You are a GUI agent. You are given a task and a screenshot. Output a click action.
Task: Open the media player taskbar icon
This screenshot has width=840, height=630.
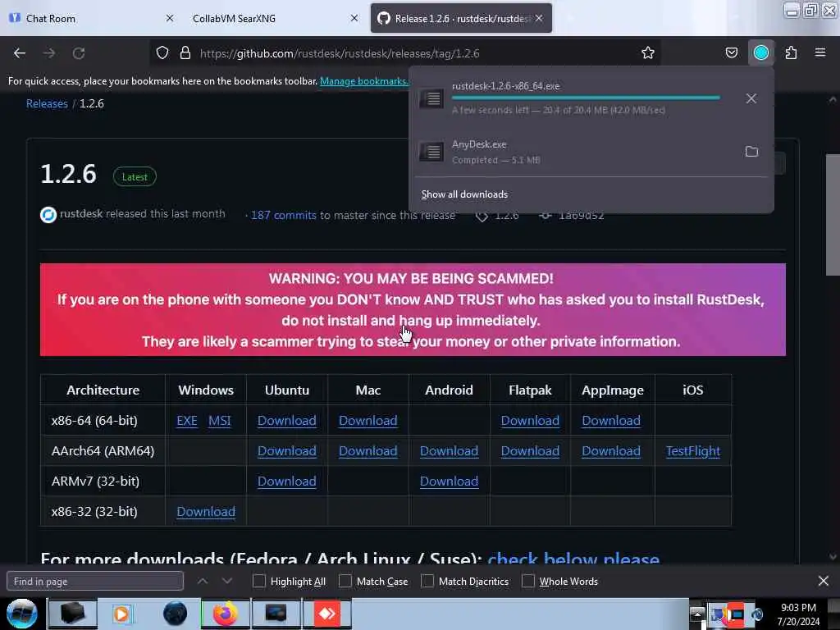[121, 614]
